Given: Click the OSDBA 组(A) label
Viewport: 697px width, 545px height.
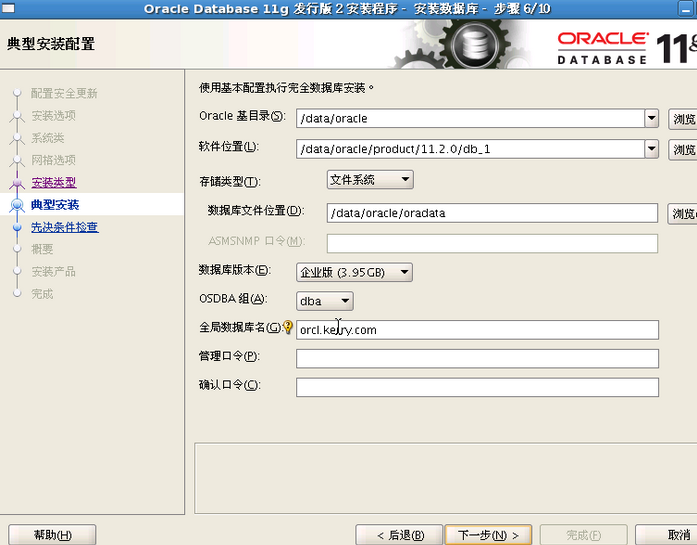Looking at the screenshot, I should coord(233,299).
